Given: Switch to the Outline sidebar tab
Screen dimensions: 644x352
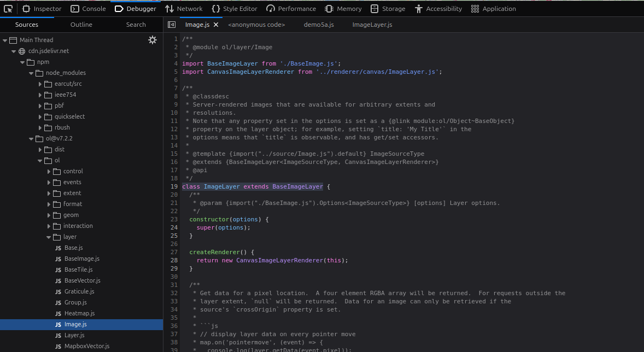Looking at the screenshot, I should 81,25.
